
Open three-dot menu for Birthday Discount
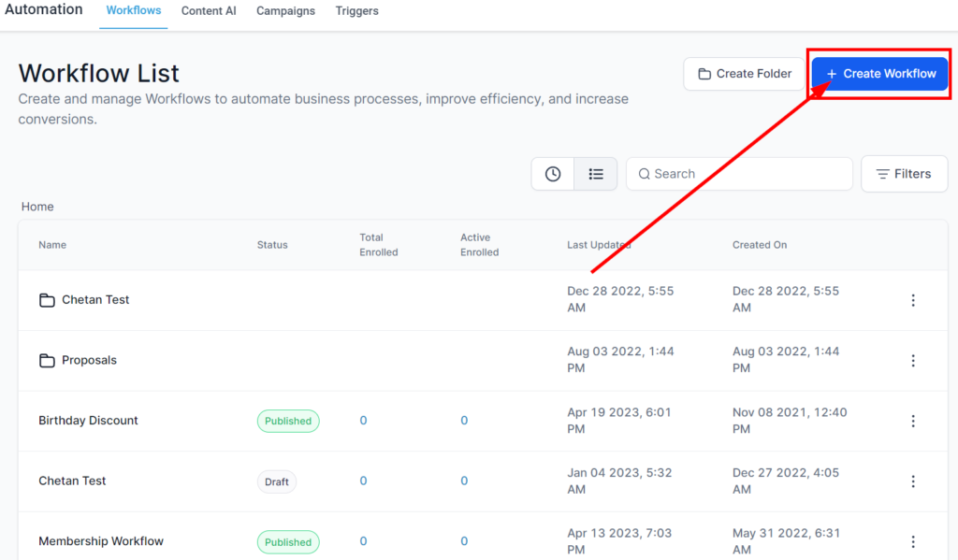pos(913,421)
